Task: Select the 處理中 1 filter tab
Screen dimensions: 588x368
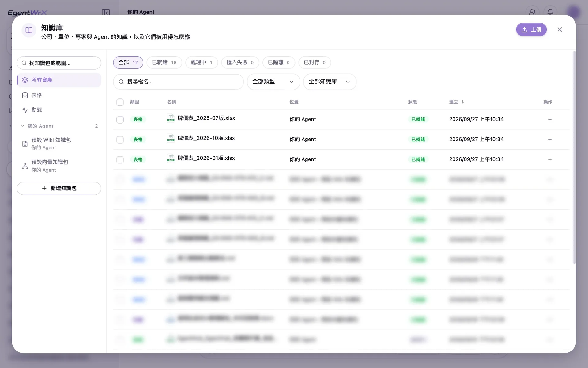Action: [x=202, y=63]
